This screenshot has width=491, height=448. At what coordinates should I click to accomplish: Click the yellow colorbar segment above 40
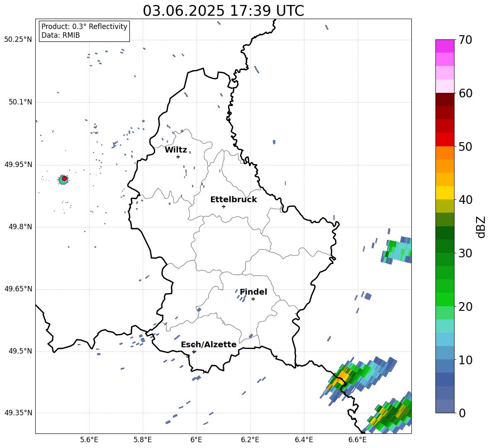445,193
